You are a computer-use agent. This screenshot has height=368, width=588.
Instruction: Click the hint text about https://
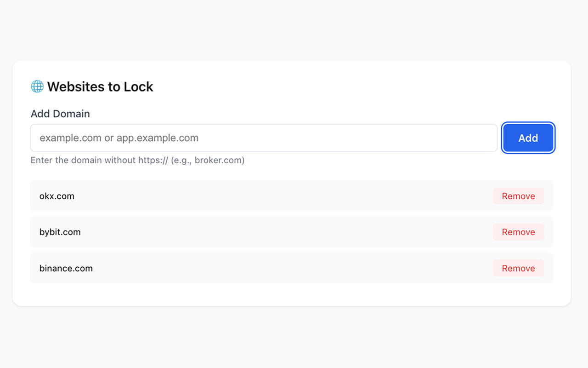click(137, 161)
